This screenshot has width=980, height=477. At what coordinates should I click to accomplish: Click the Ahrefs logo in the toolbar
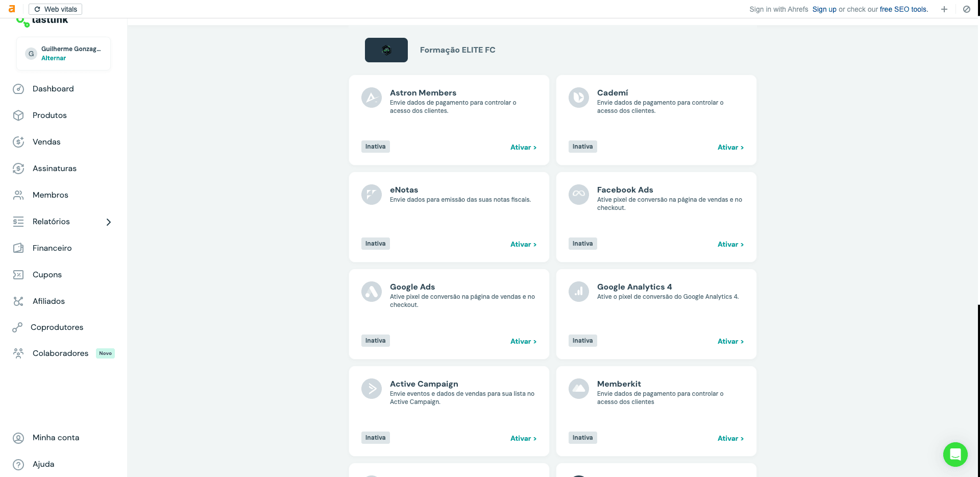pyautogui.click(x=12, y=9)
